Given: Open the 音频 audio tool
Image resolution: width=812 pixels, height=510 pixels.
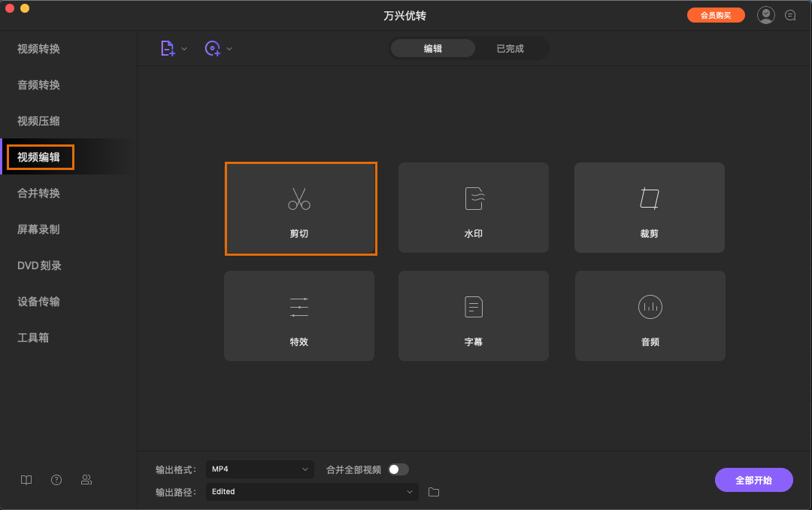Looking at the screenshot, I should (x=649, y=316).
